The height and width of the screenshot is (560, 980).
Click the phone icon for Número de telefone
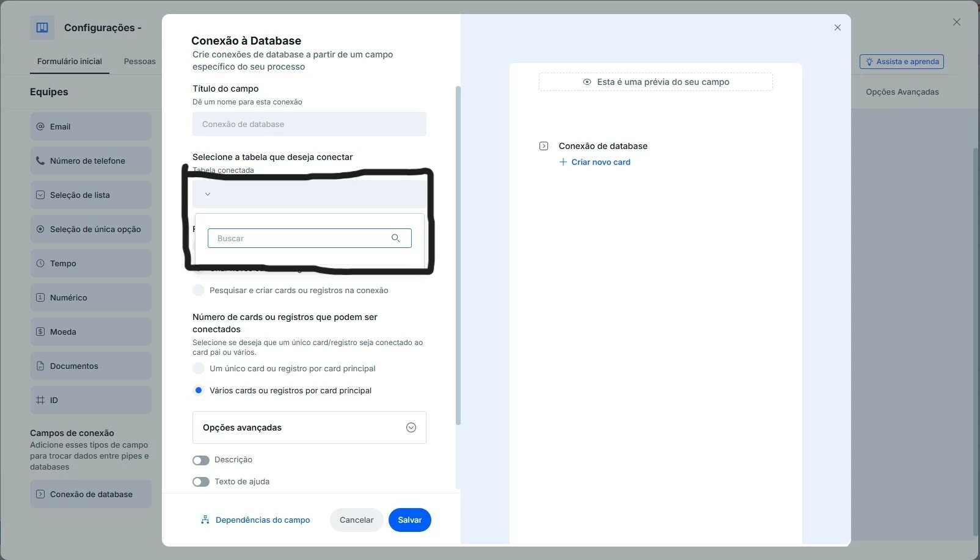pos(40,161)
